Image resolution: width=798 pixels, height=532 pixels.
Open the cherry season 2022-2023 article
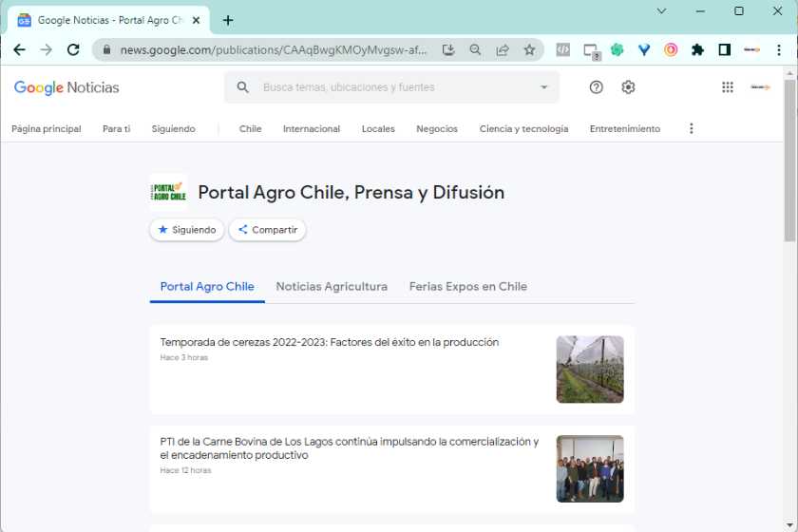(329, 342)
